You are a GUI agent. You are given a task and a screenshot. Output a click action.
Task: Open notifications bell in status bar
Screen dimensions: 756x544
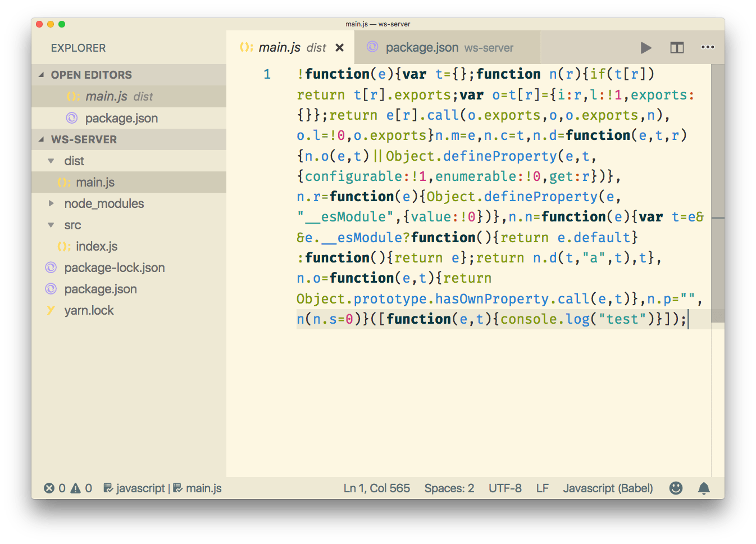[x=704, y=488]
